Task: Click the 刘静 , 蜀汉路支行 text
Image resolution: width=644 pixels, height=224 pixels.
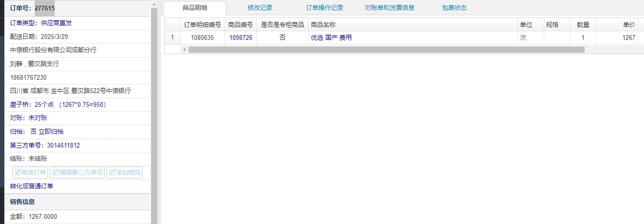Action: coord(34,64)
